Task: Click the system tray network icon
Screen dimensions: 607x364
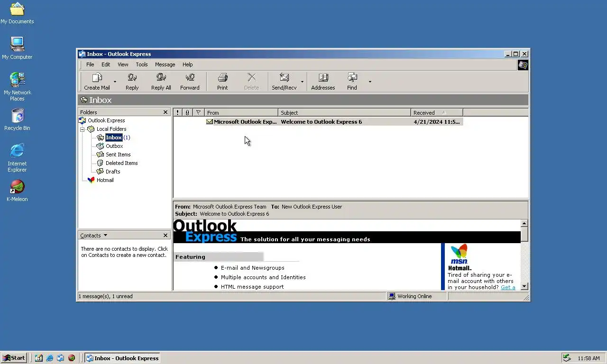Action: [x=567, y=358]
